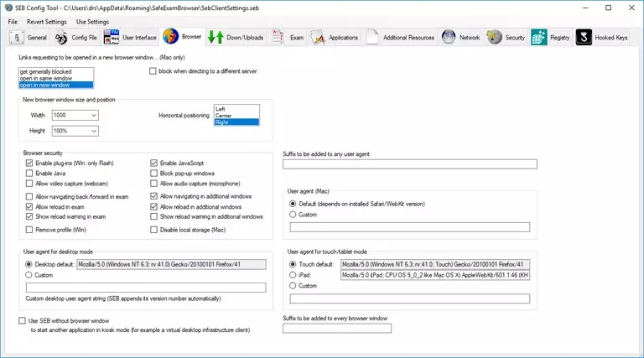Select 'open in new window' list option
The height and width of the screenshot is (358, 644).
click(56, 85)
